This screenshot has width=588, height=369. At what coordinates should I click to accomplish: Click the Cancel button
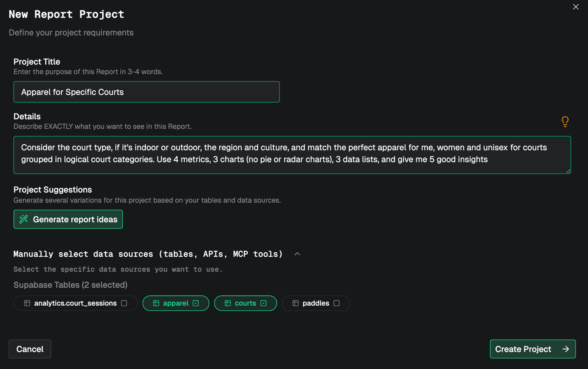point(30,349)
